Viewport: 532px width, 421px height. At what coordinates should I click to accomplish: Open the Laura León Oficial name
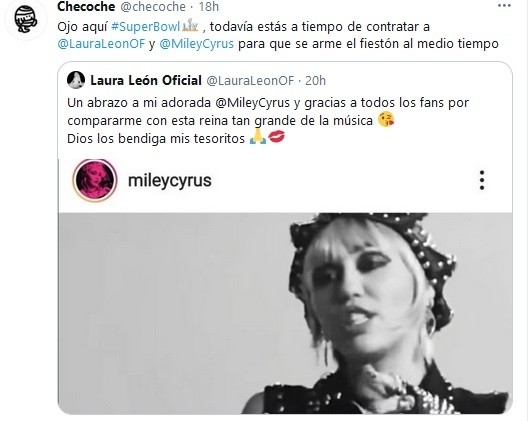tap(146, 81)
